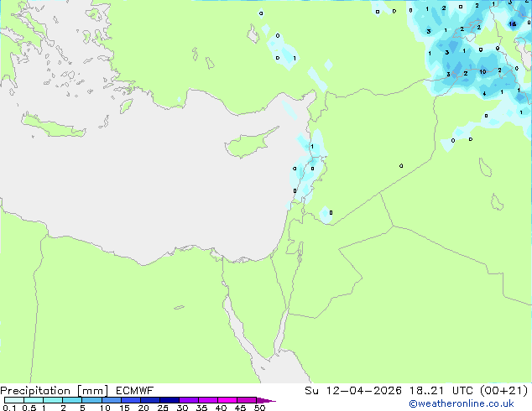Click the '0.5' legend scale label

[29, 408]
